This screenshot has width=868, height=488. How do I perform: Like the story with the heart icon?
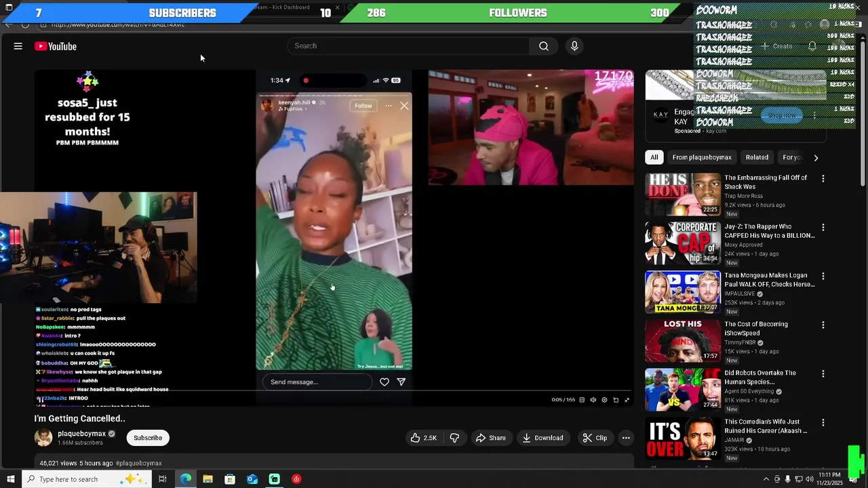point(384,382)
